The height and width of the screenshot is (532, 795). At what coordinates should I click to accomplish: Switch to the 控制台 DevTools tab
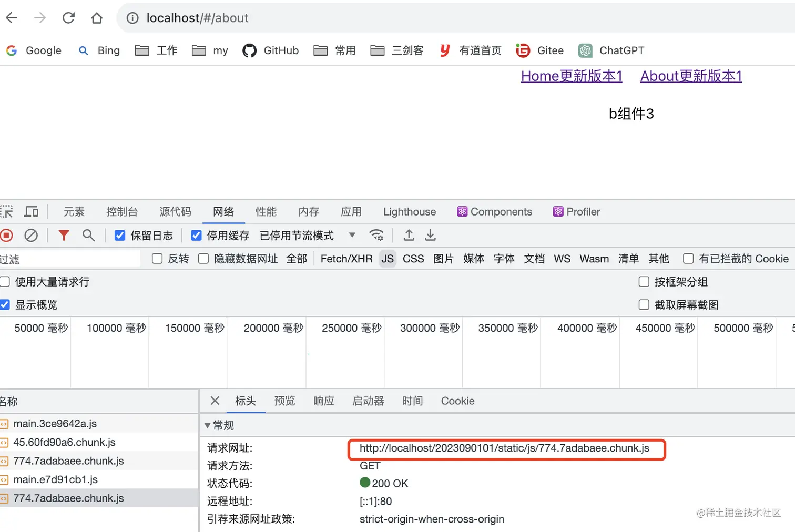[122, 211]
